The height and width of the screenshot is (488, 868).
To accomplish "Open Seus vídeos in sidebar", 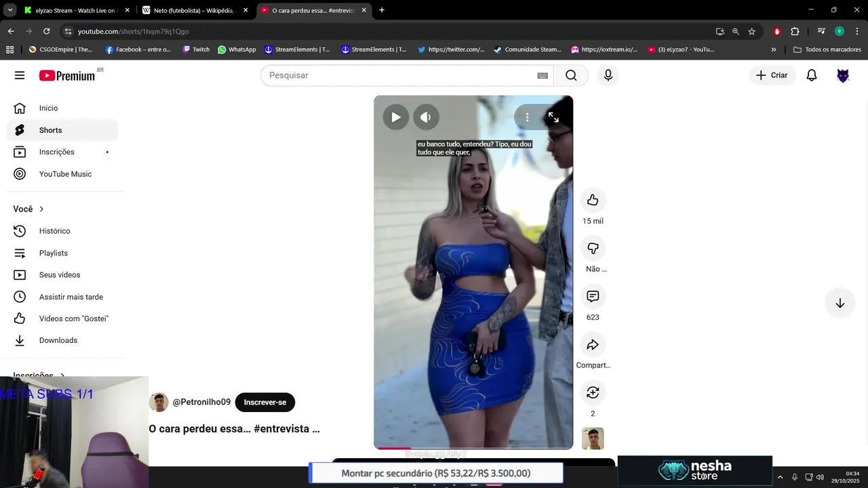I will pos(62,274).
